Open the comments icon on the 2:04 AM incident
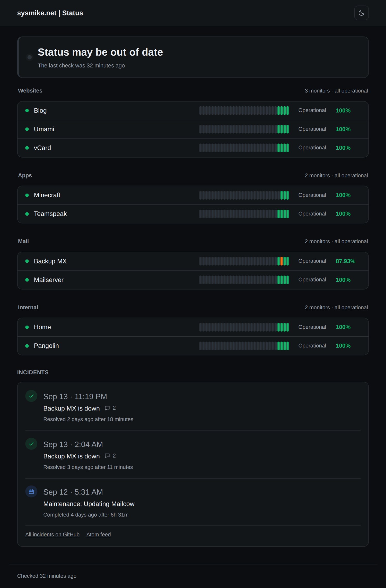This screenshot has width=386, height=588. point(107,456)
